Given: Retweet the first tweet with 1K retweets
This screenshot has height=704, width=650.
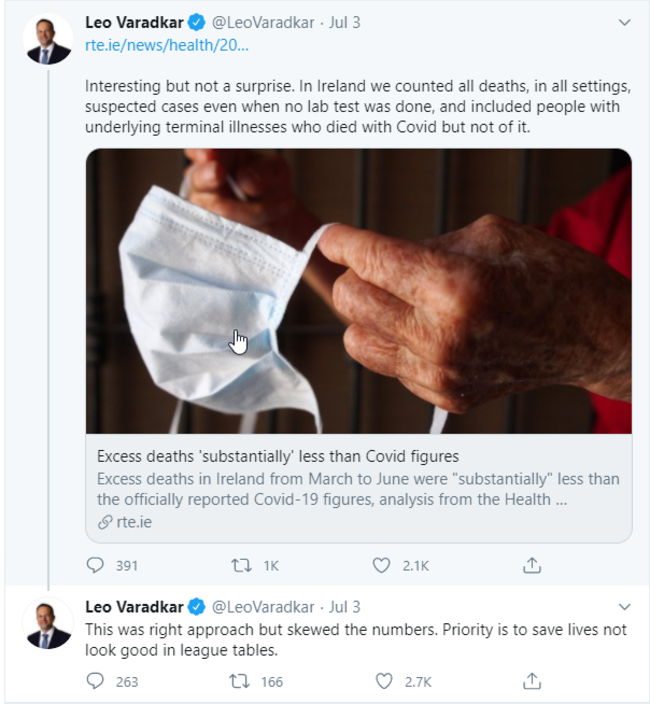Looking at the screenshot, I should (x=241, y=566).
